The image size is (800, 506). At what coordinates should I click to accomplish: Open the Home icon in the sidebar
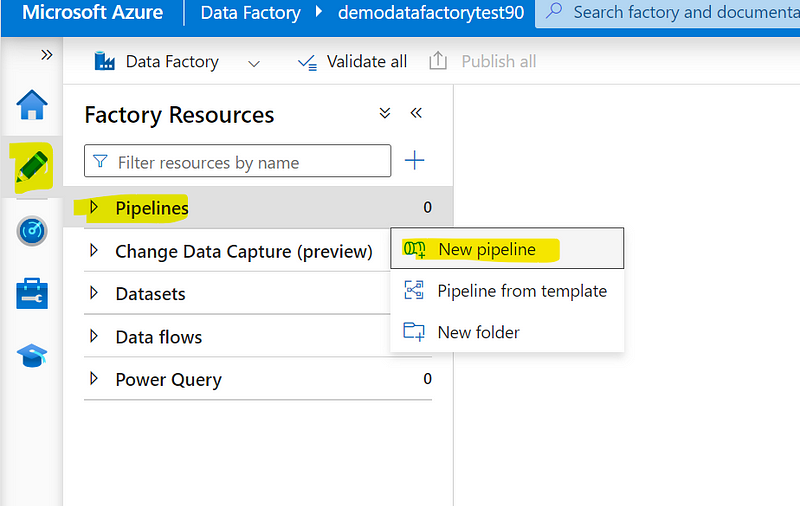click(32, 105)
